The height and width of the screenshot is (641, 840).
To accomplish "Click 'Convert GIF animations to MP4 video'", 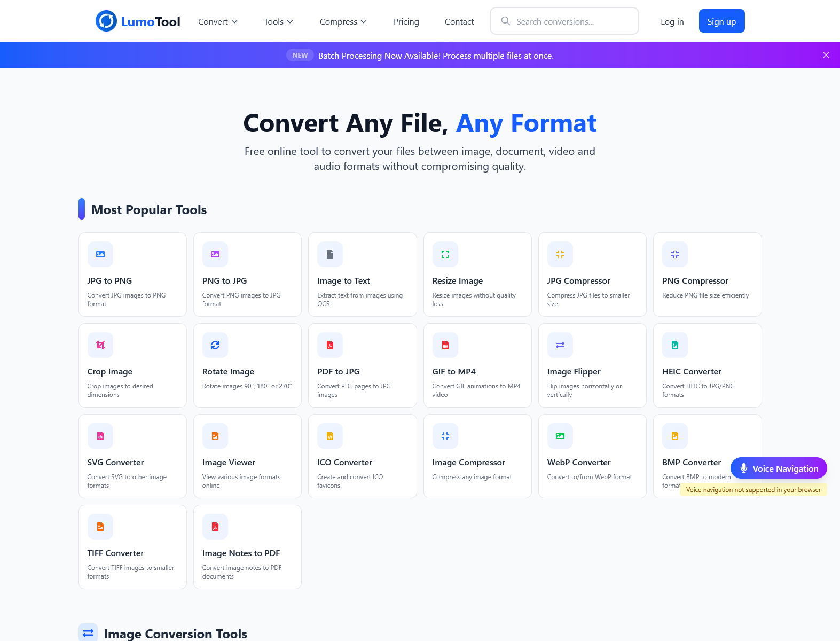I will pos(476,390).
